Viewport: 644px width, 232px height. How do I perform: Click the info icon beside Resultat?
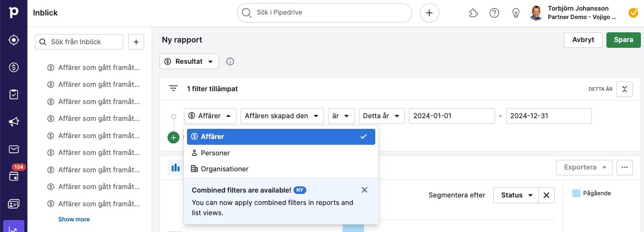point(230,62)
